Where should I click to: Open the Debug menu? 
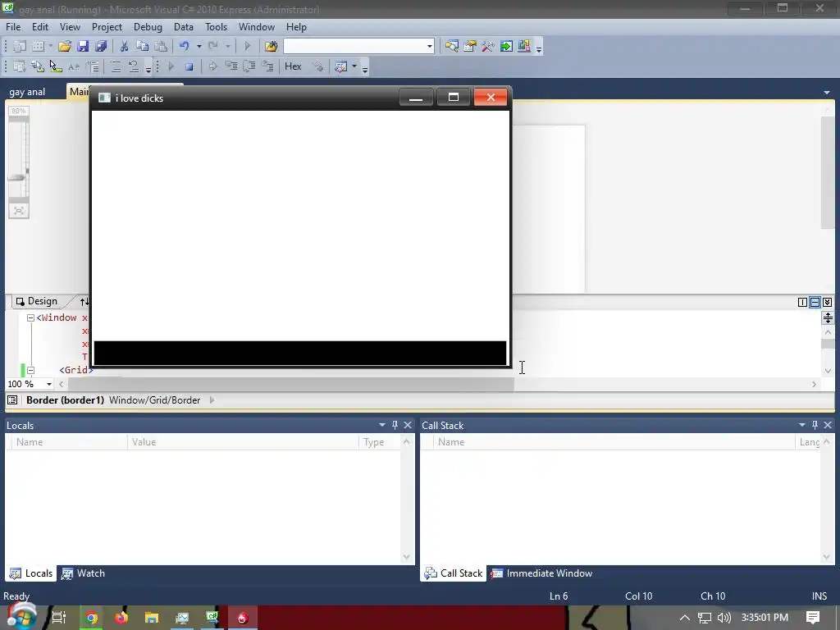click(148, 27)
